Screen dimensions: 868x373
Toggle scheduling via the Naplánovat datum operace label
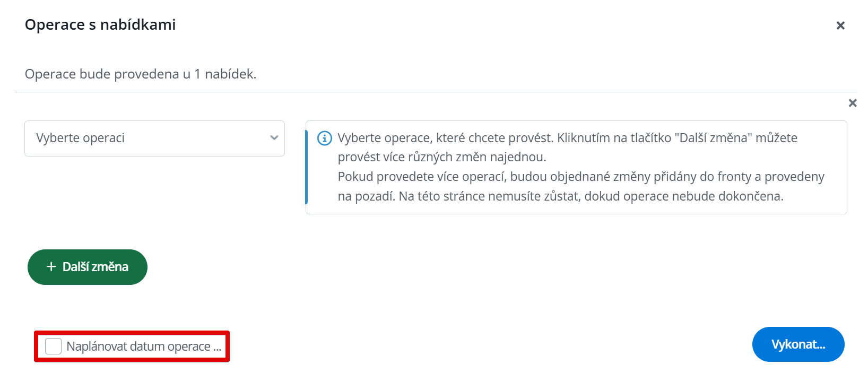point(138,346)
